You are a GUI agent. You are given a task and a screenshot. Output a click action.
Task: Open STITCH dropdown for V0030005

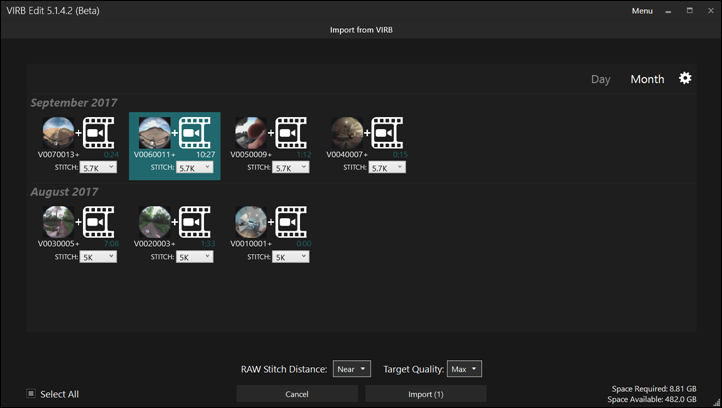[98, 257]
